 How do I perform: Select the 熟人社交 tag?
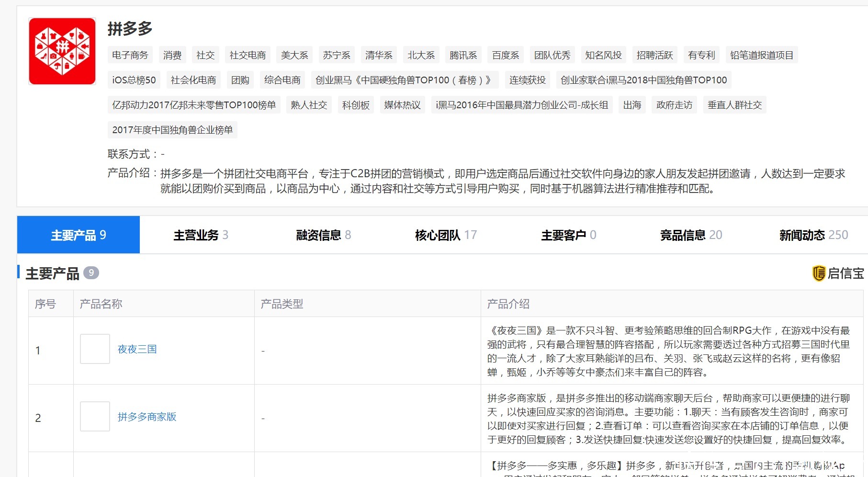coord(309,105)
